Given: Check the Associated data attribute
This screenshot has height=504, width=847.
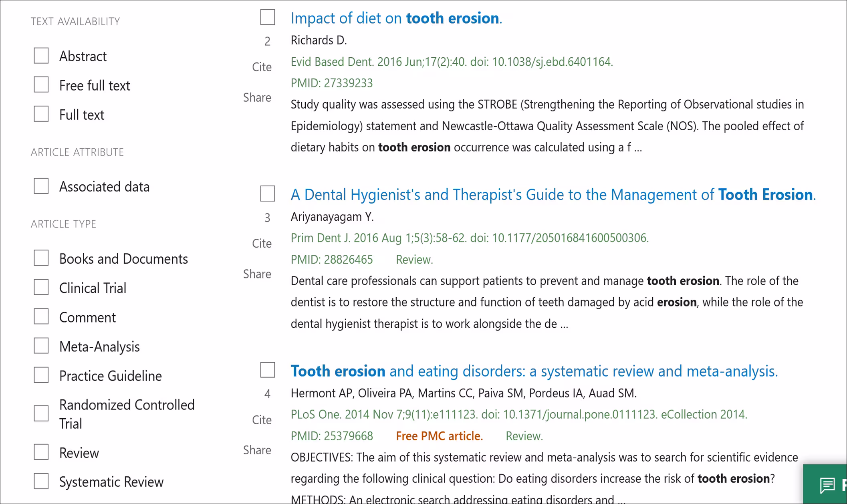Looking at the screenshot, I should click(40, 185).
